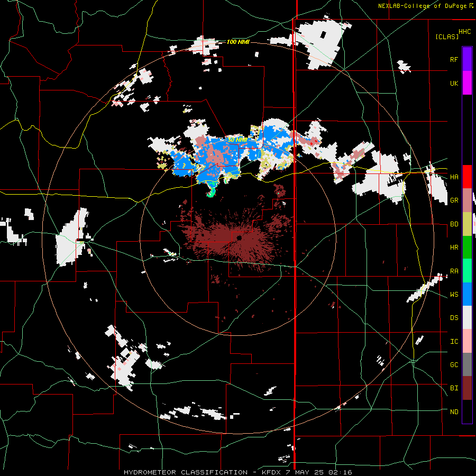Click the RA legend label text
Image resolution: width=476 pixels, height=476 pixels.
[454, 271]
